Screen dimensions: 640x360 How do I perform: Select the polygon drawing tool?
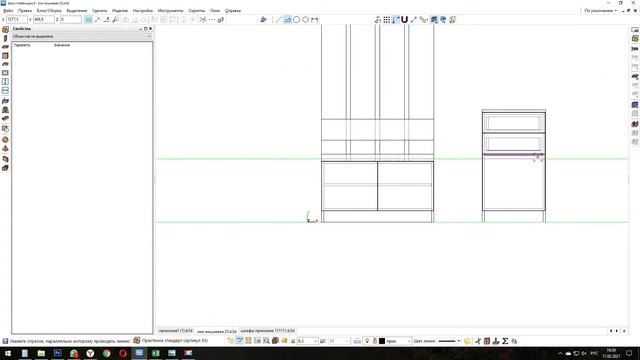(306, 19)
